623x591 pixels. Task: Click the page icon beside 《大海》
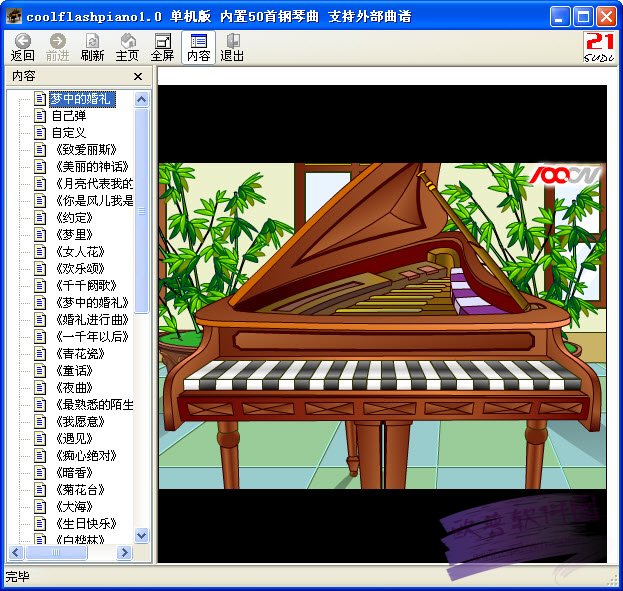coord(40,506)
